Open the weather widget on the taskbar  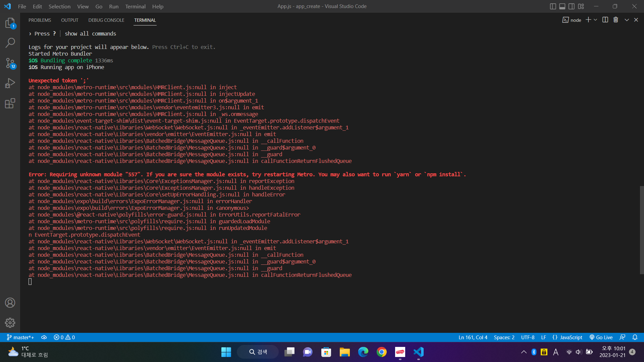pyautogui.click(x=28, y=352)
